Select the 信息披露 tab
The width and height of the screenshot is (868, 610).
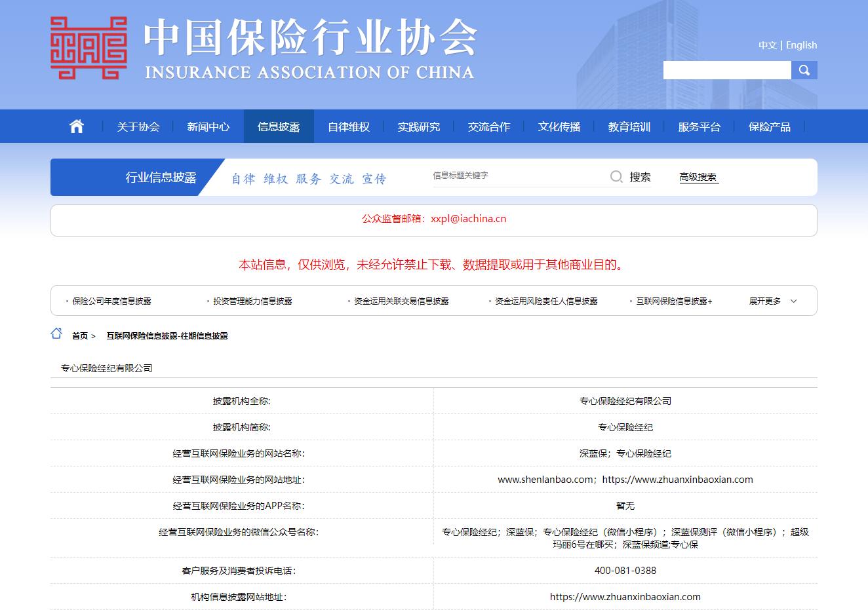(x=279, y=126)
